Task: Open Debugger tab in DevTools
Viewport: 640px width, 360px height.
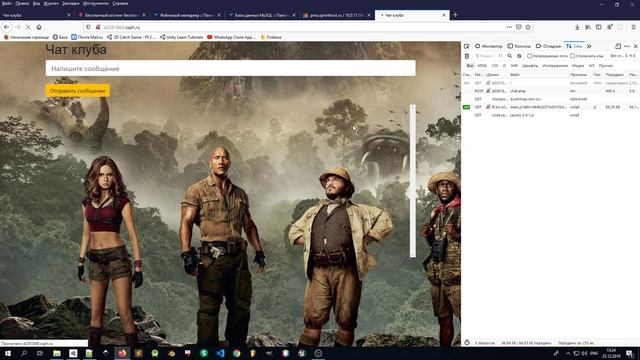Action: pos(548,46)
